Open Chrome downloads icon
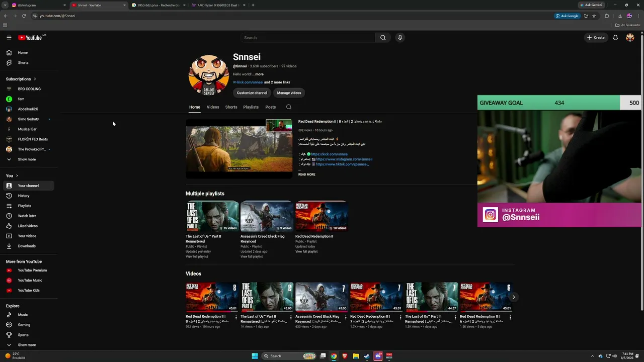The image size is (644, 362). tap(619, 16)
